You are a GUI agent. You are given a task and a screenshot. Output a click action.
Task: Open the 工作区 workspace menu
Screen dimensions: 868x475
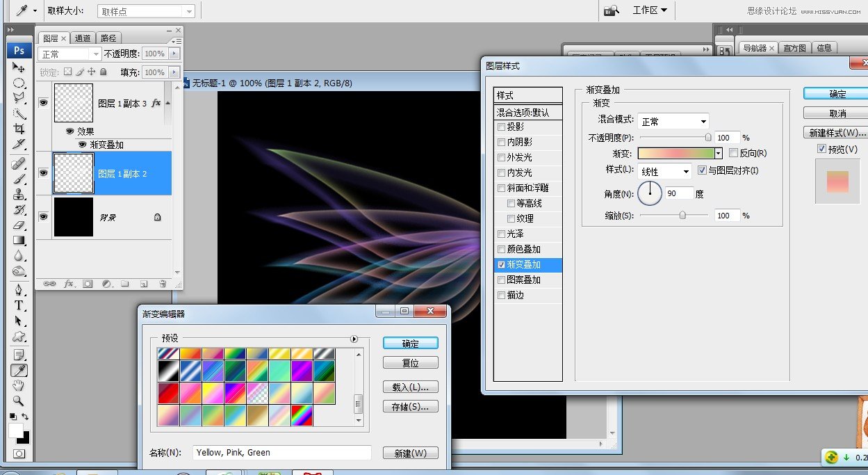point(649,10)
